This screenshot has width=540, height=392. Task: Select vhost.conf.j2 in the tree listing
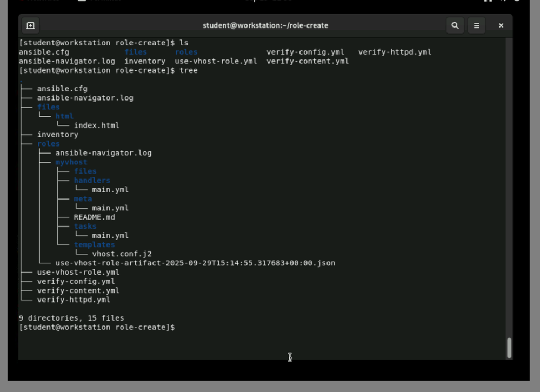click(x=122, y=254)
